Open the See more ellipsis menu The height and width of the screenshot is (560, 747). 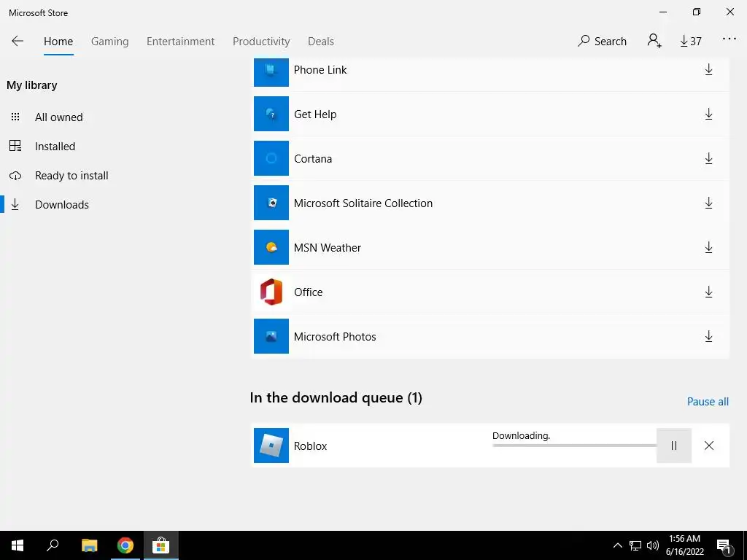[x=729, y=39]
